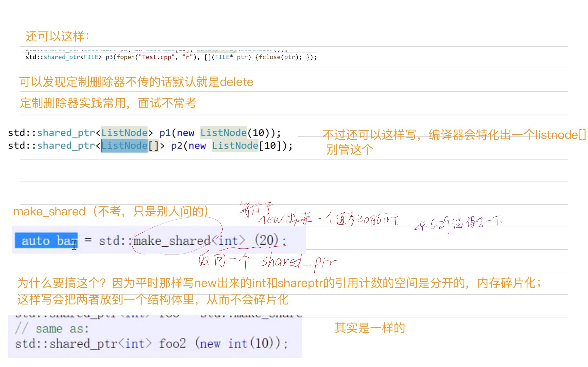Click the handwritten '等价于' annotation
The width and height of the screenshot is (588, 367).
click(256, 209)
